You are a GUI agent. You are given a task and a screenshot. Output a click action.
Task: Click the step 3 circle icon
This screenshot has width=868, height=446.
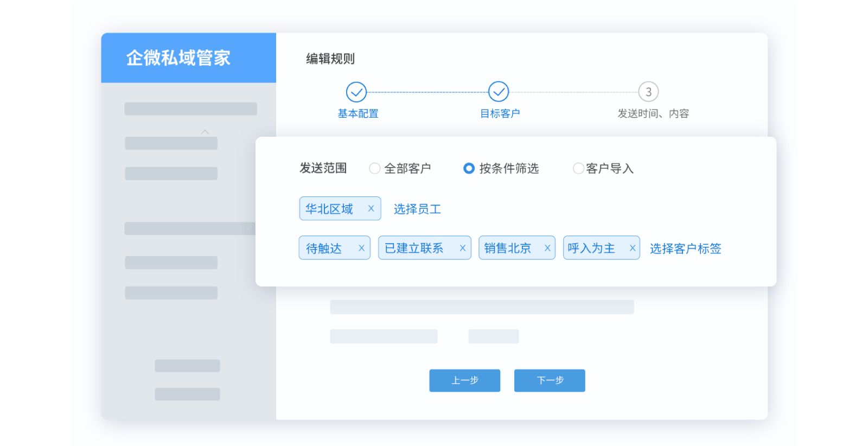pos(648,92)
